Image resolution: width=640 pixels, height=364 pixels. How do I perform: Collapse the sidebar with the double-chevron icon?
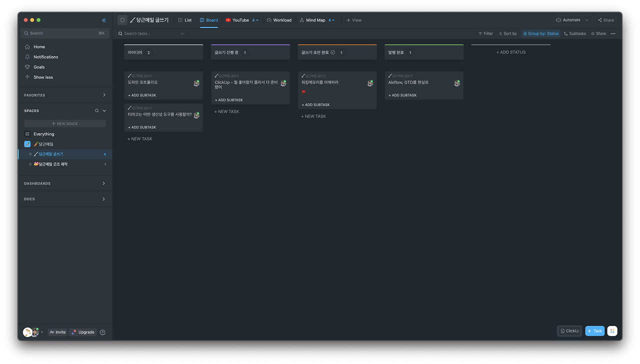(x=104, y=20)
